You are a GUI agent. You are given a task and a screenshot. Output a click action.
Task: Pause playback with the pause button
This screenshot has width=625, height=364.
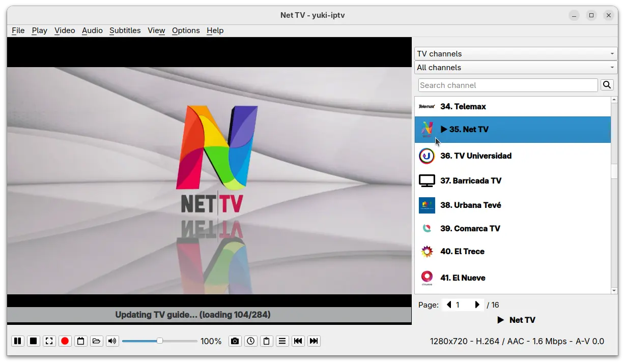[x=17, y=341]
